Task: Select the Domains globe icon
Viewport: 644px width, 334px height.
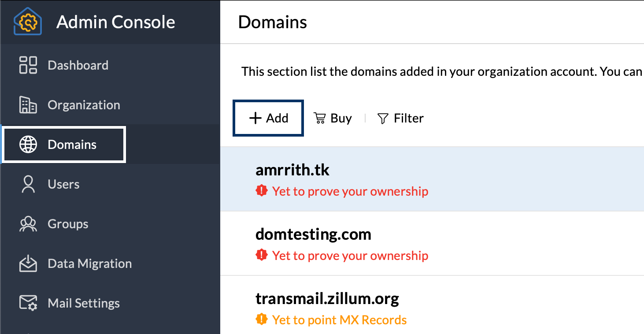Action: click(27, 144)
